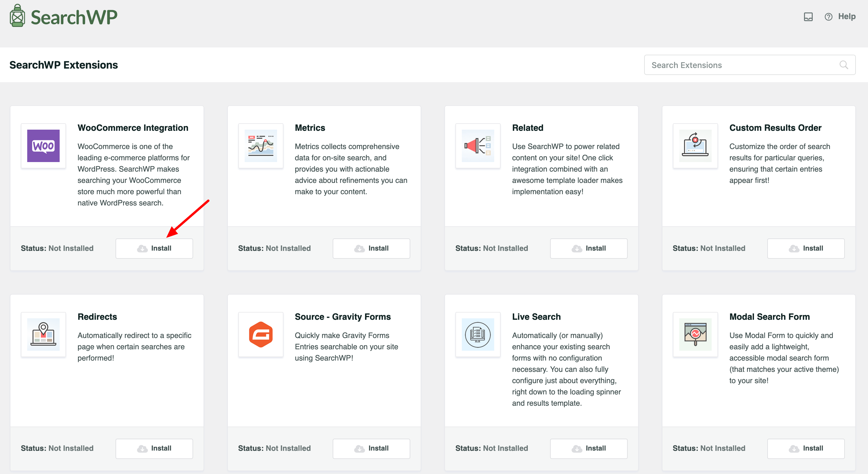868x474 pixels.
Task: Install the Custom Results Order extension
Action: coord(806,248)
